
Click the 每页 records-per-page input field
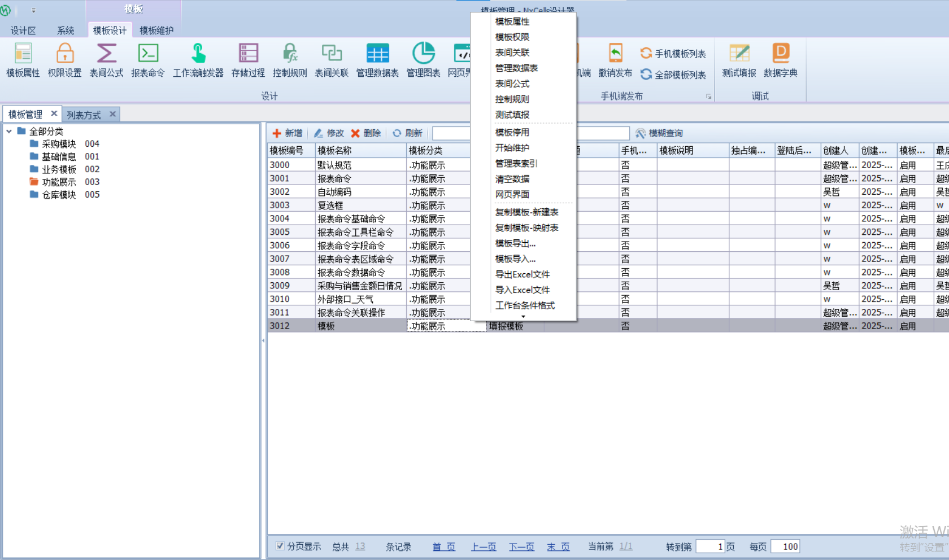[785, 546]
